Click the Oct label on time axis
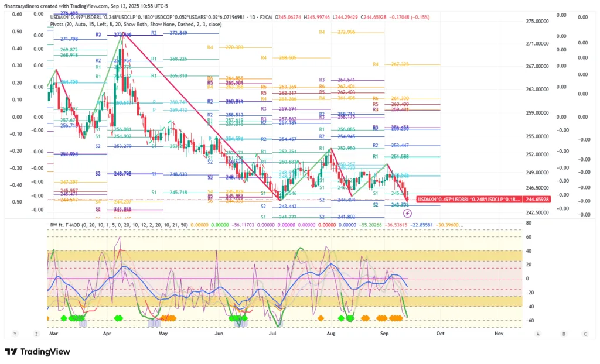This screenshot has height=364, width=600. point(441,334)
